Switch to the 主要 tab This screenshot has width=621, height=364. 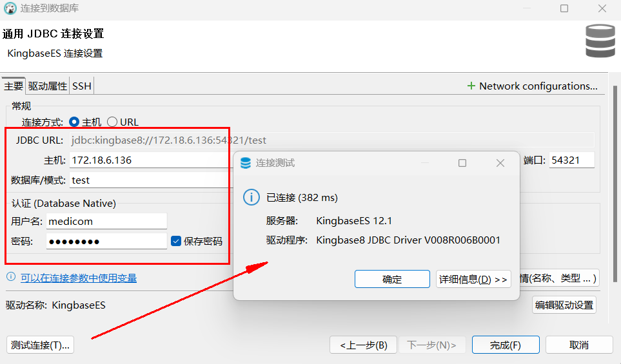[14, 86]
